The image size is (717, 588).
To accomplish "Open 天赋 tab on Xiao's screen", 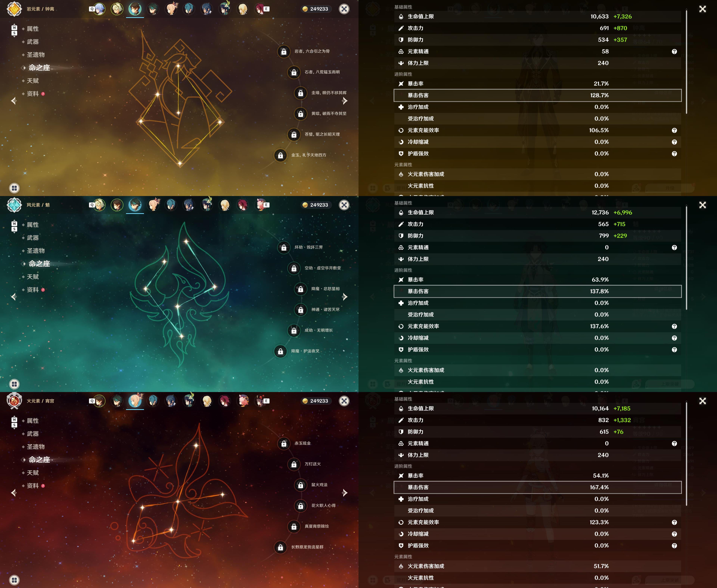I will 32,277.
